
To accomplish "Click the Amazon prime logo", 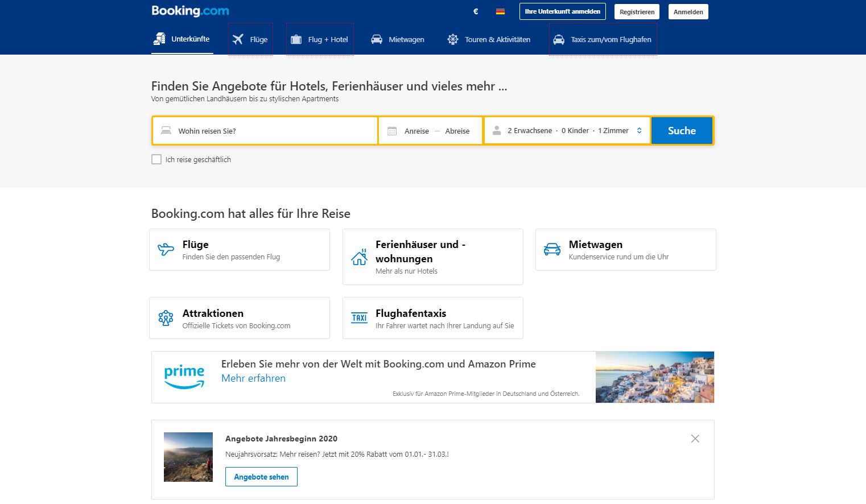I will point(184,377).
